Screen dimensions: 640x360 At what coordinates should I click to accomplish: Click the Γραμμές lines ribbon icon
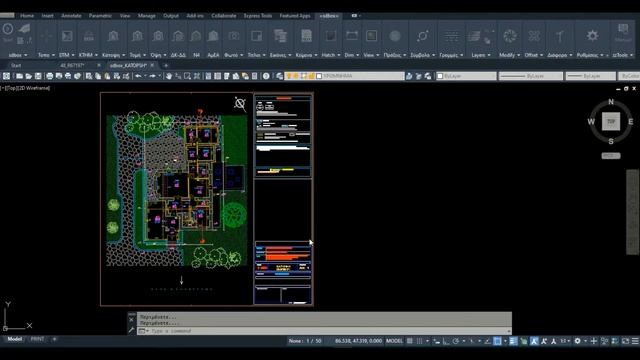tap(451, 36)
